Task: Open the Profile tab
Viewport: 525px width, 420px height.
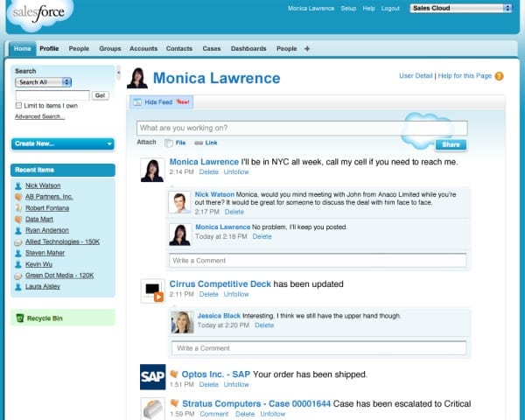Action: click(x=49, y=49)
